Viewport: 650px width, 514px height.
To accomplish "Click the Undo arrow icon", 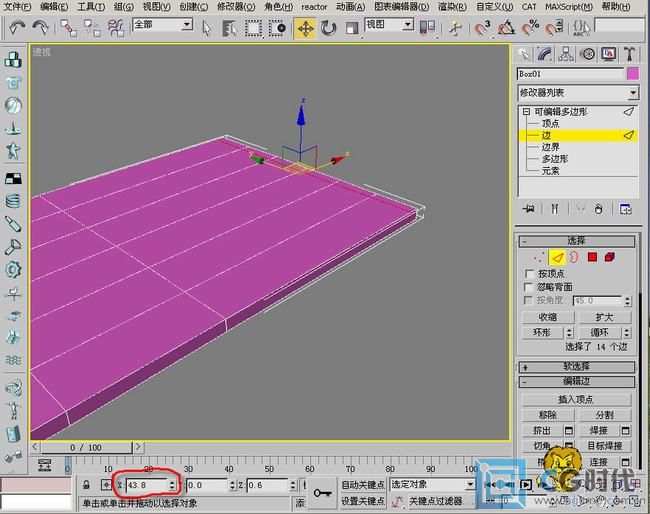I will click(x=16, y=28).
